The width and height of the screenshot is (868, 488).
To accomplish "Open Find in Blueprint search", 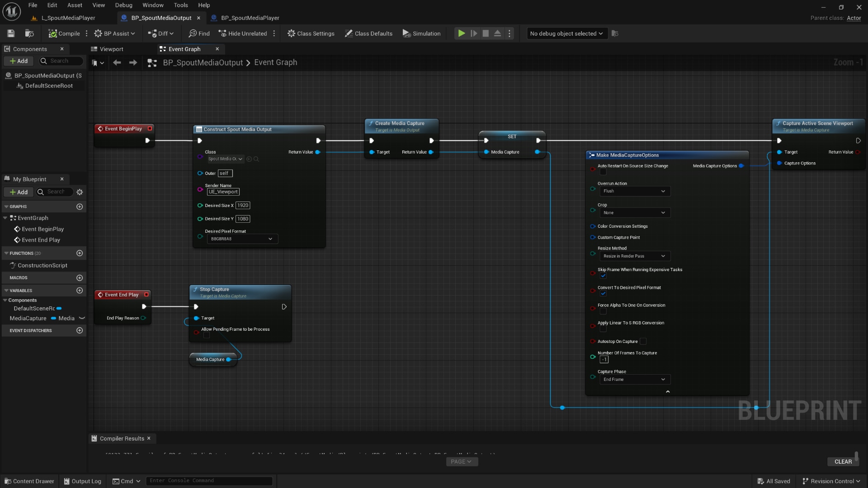I will point(199,33).
